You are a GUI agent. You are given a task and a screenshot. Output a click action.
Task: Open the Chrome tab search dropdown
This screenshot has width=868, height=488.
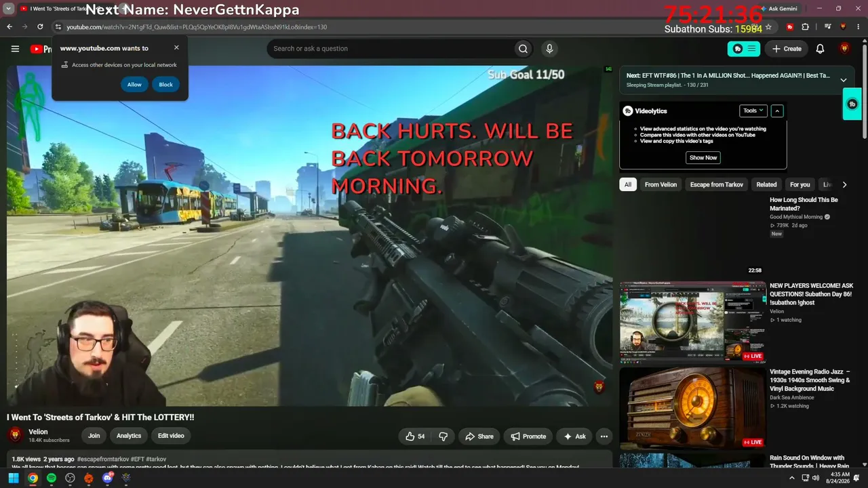point(9,9)
